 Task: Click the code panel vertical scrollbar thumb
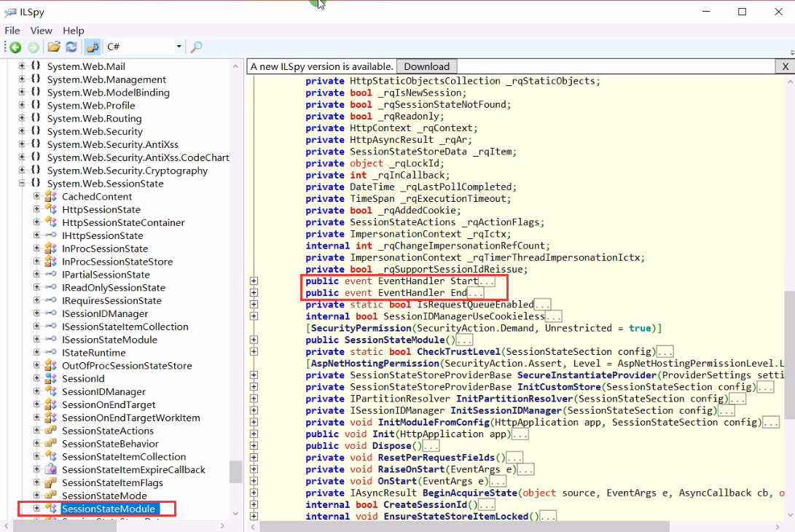pos(789,354)
